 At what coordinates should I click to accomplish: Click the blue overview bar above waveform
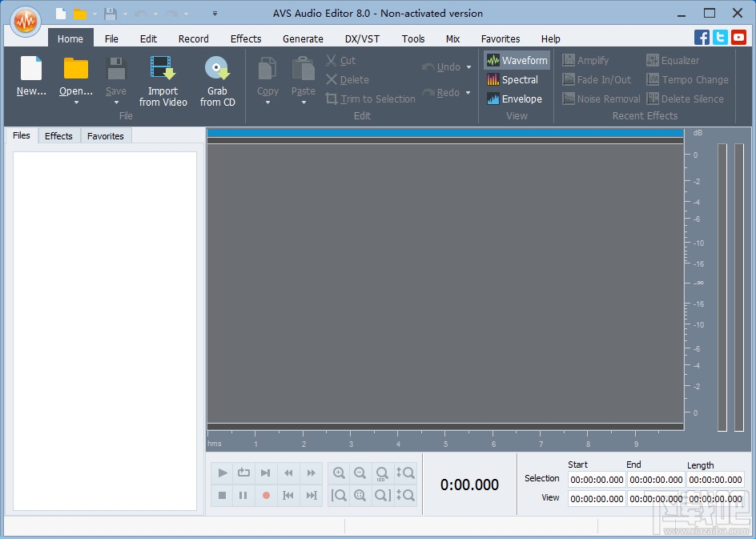coord(444,133)
